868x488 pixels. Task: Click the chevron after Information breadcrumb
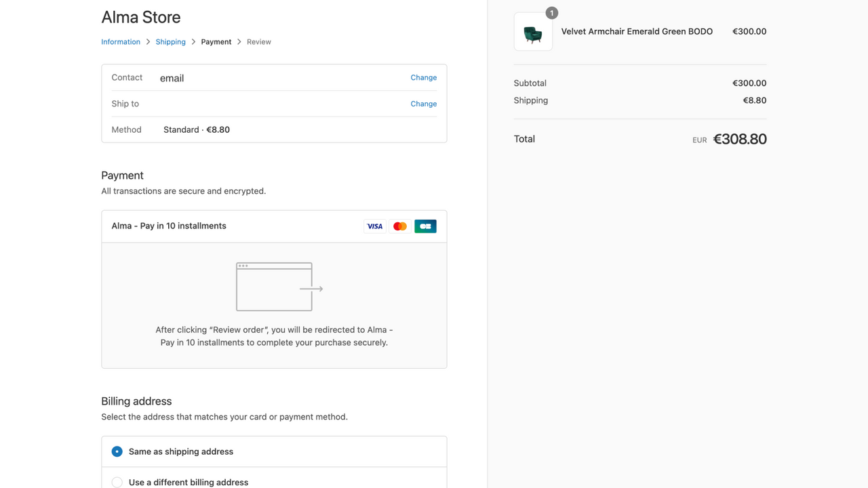[x=148, y=42]
